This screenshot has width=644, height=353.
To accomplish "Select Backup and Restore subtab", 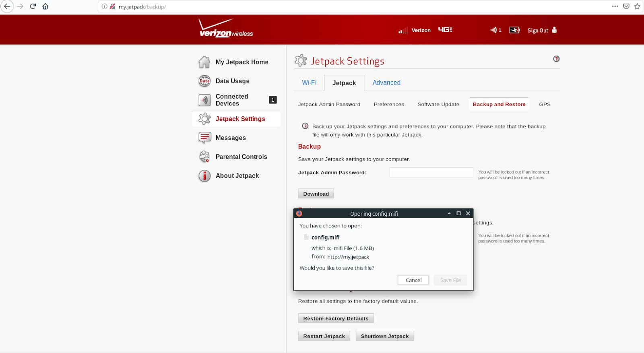I will [x=499, y=104].
